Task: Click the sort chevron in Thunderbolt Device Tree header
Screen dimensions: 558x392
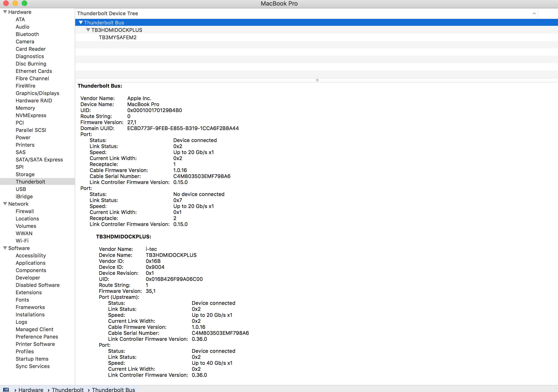Action: [534, 13]
